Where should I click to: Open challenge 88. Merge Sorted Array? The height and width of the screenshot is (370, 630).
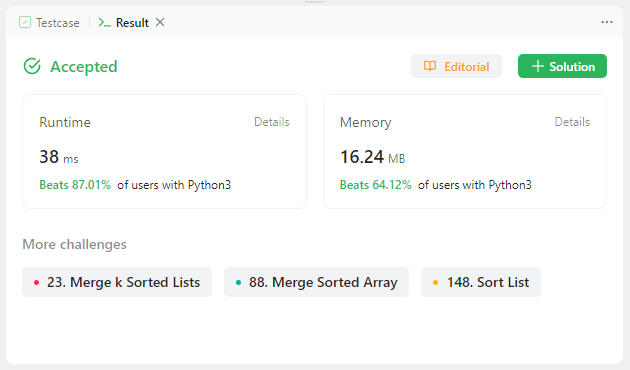(x=316, y=282)
